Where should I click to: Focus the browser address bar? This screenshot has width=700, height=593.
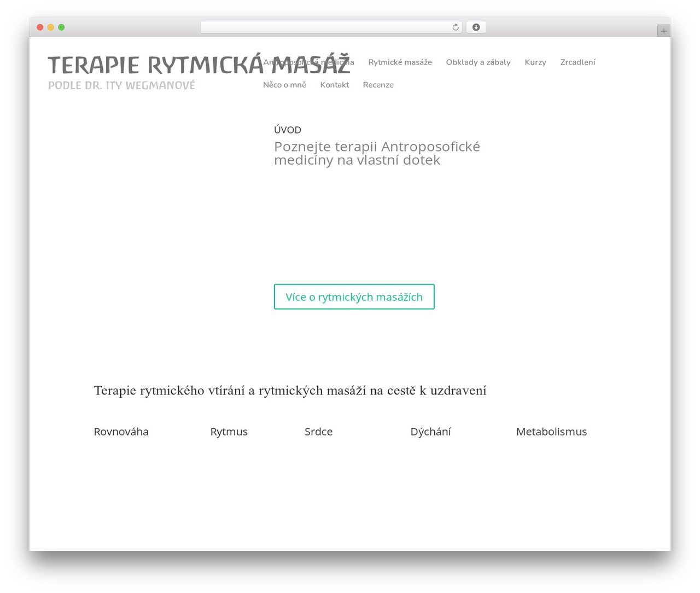click(x=331, y=27)
